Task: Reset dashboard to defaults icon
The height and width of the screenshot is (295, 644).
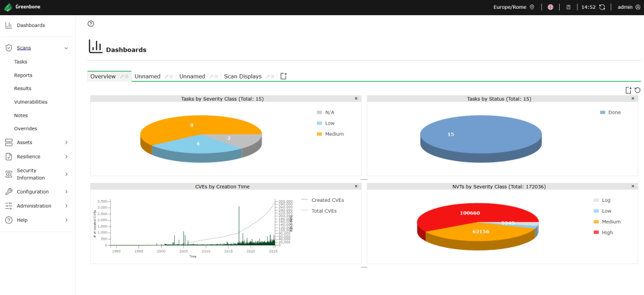Action: point(637,90)
